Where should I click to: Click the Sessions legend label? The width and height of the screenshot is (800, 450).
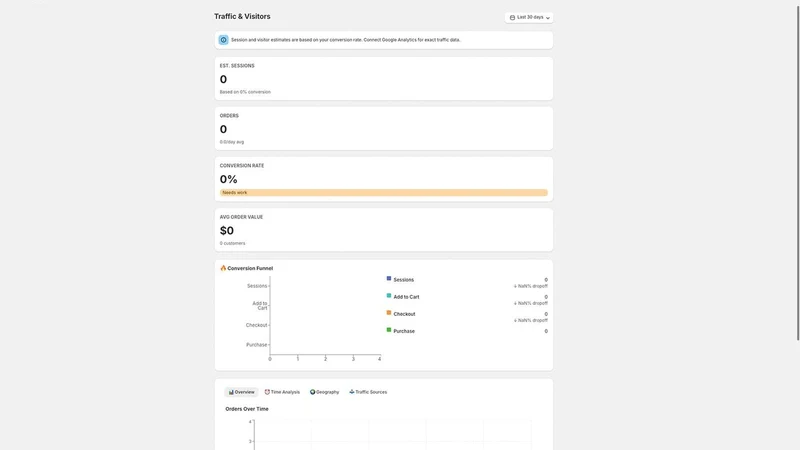[404, 280]
